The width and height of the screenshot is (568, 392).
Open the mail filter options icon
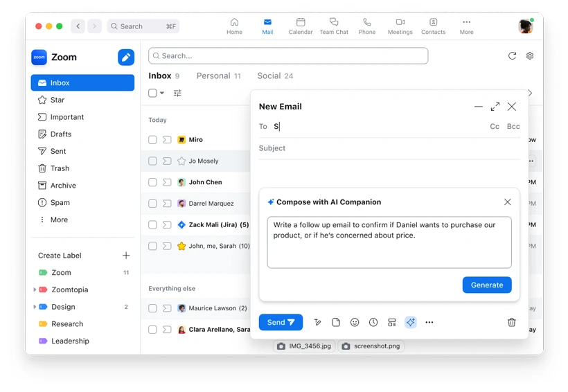pos(177,93)
